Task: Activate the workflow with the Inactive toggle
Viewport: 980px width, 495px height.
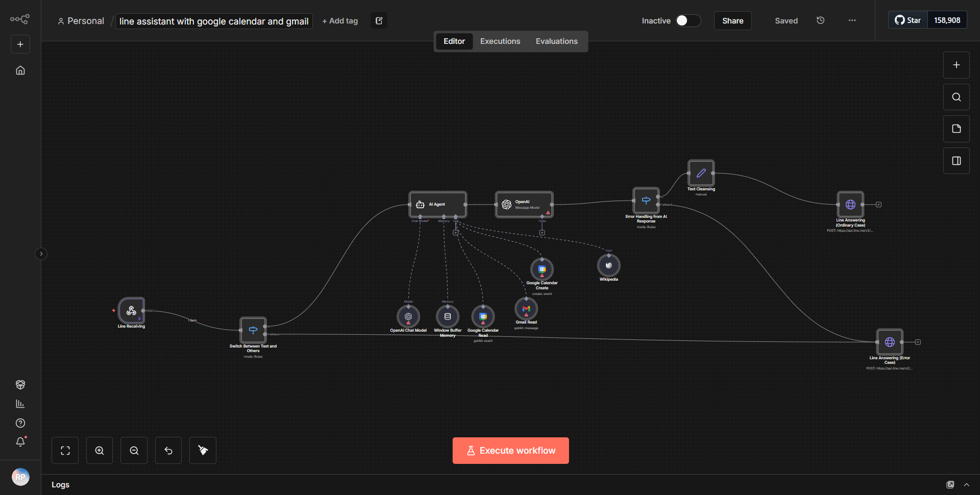Action: tap(688, 21)
